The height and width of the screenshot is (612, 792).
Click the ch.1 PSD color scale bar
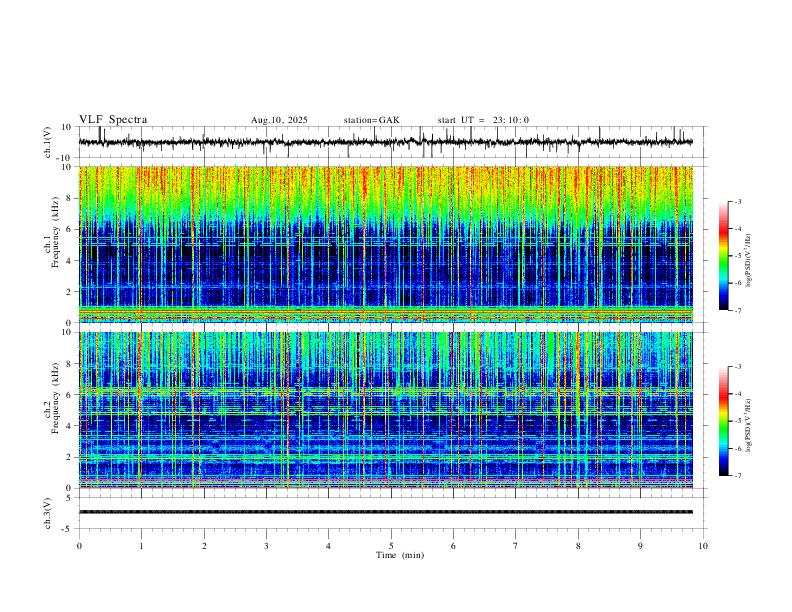click(x=724, y=256)
